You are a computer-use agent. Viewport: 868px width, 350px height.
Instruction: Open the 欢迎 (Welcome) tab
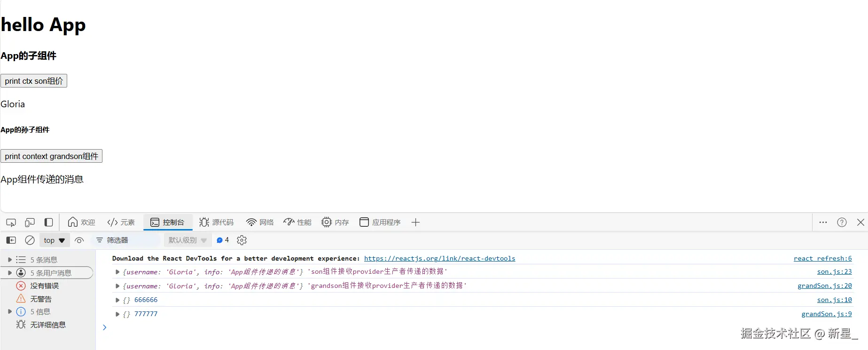coord(82,223)
